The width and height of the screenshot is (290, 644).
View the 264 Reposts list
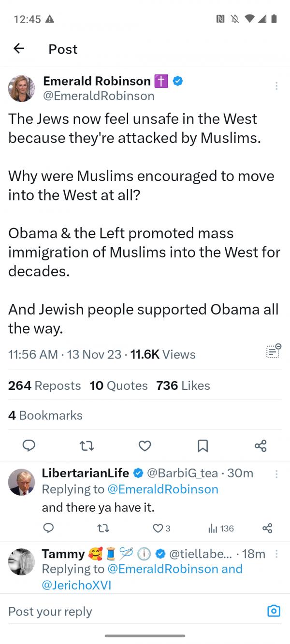click(x=44, y=386)
